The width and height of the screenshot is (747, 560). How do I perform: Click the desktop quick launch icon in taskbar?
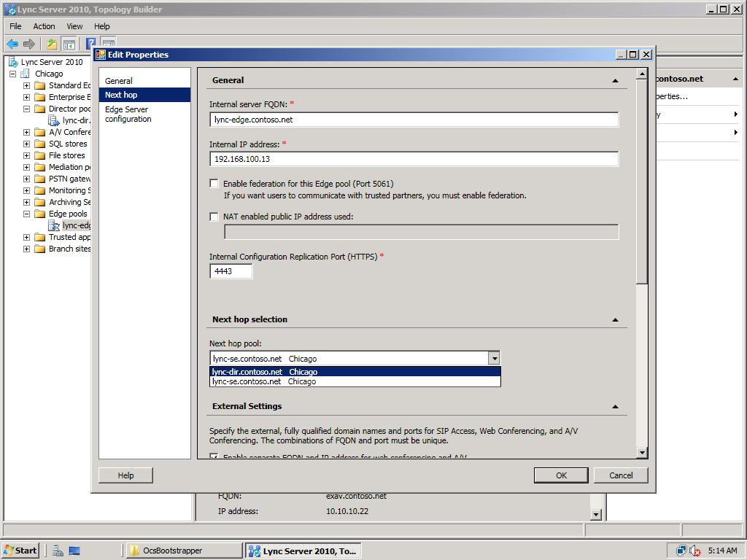coord(74,551)
